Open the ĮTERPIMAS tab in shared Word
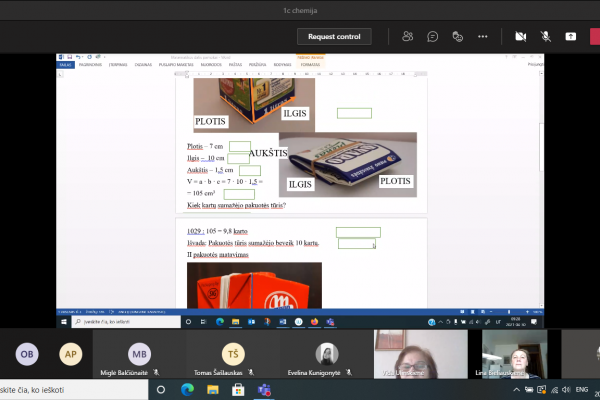 [118, 65]
